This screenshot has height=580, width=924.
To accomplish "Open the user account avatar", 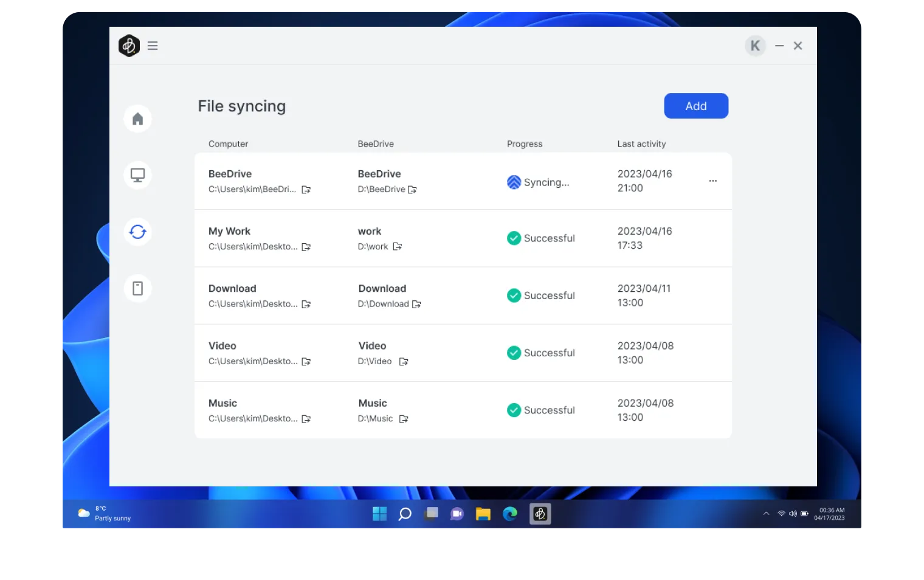I will point(755,45).
